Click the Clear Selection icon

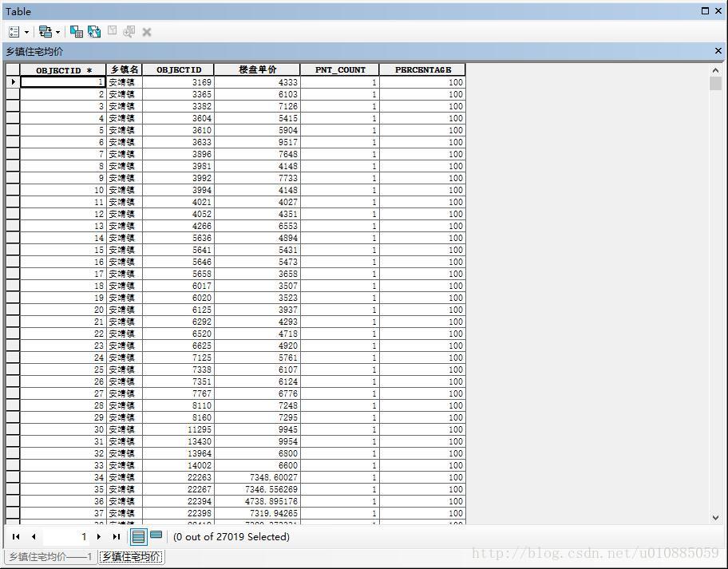coord(112,30)
